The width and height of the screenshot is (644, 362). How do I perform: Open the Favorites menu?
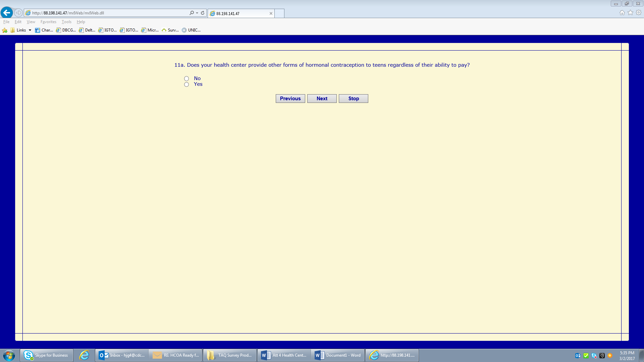coord(48,22)
